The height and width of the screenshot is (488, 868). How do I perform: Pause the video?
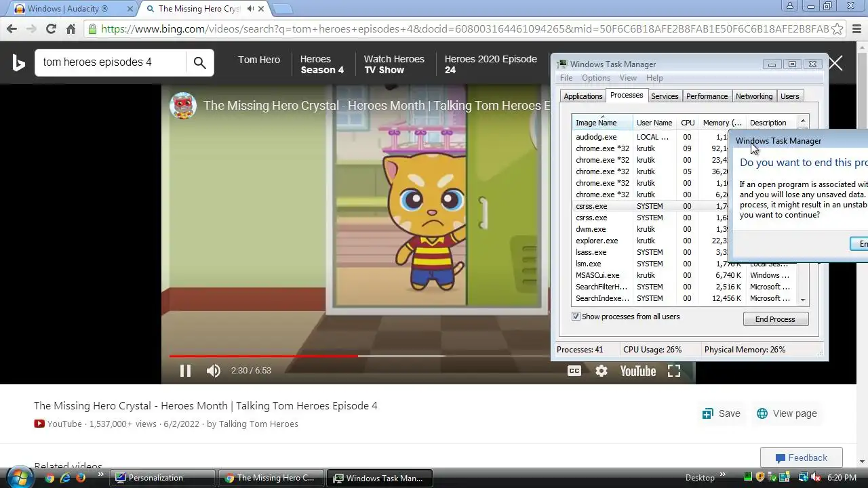tap(185, 371)
